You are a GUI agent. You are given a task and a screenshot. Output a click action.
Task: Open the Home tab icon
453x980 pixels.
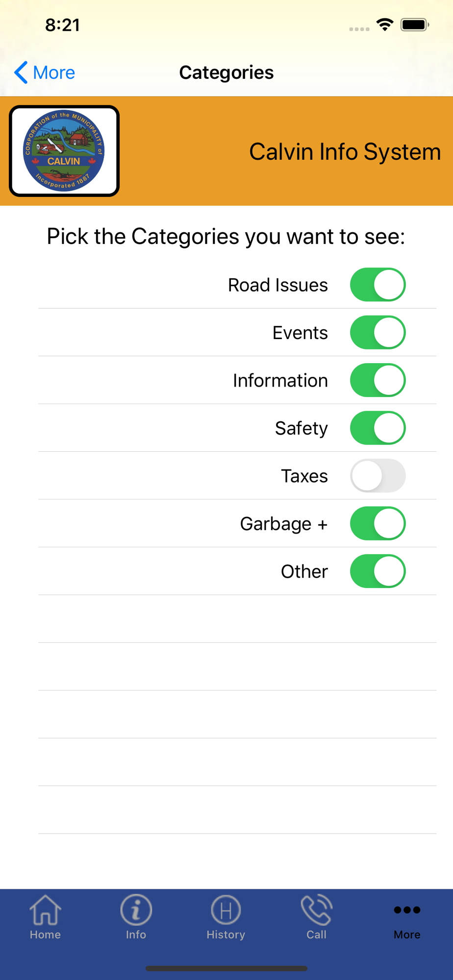45,909
